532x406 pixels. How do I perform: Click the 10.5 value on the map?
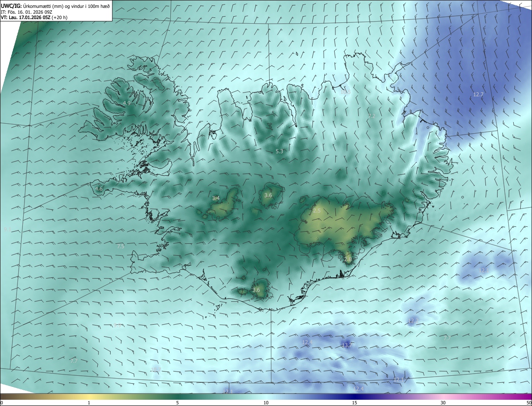tap(346, 92)
